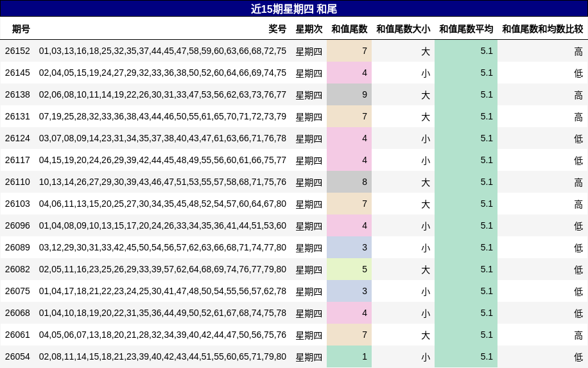Click 高 comparison in row 26152
The image size is (588, 368).
click(x=578, y=51)
